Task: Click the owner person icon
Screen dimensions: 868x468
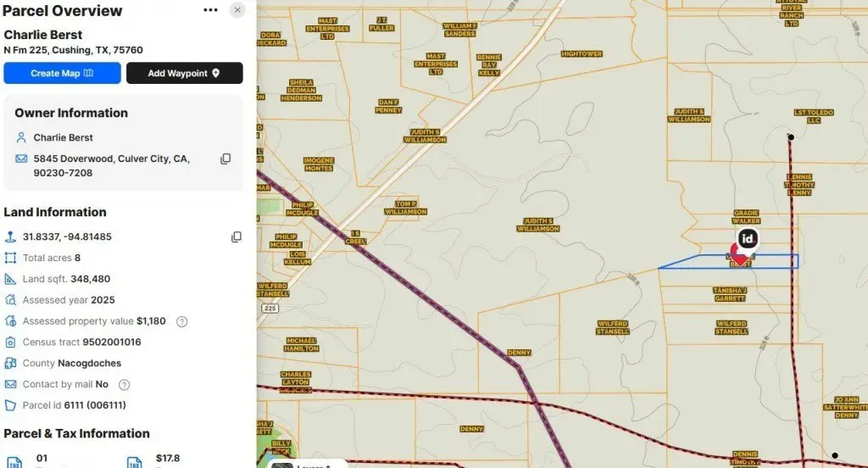Action: point(21,137)
